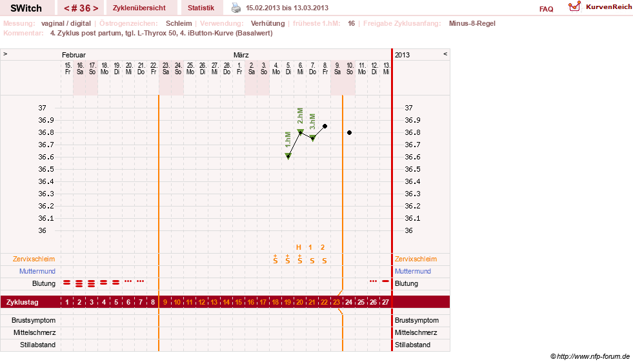
Task: Click the bleeding dash on cycle day 27
Action: pos(385,281)
